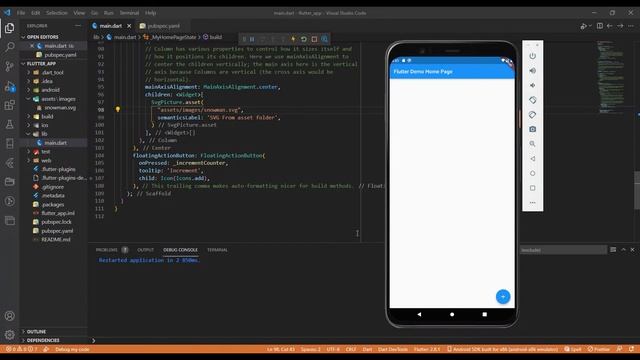Open Dart DevTools widget inspector icon
The image size is (640, 360).
point(325,39)
